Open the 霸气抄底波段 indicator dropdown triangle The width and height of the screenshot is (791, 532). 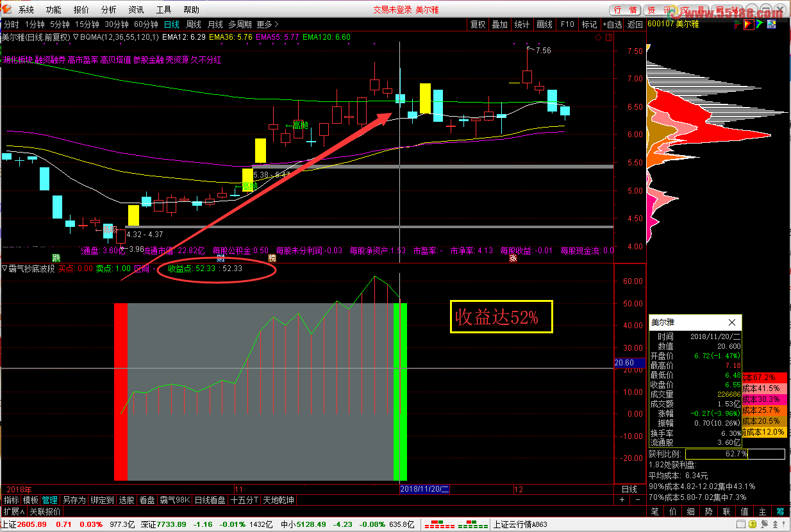(4, 269)
